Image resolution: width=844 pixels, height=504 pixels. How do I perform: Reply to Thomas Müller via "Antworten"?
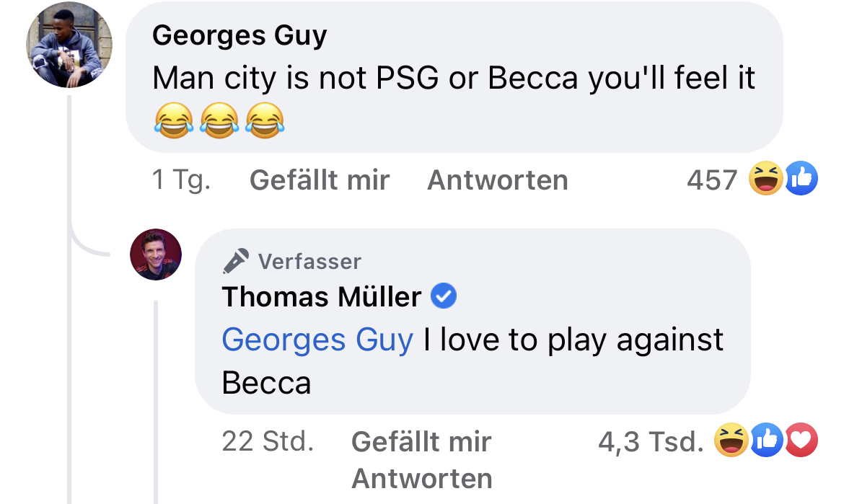421,478
